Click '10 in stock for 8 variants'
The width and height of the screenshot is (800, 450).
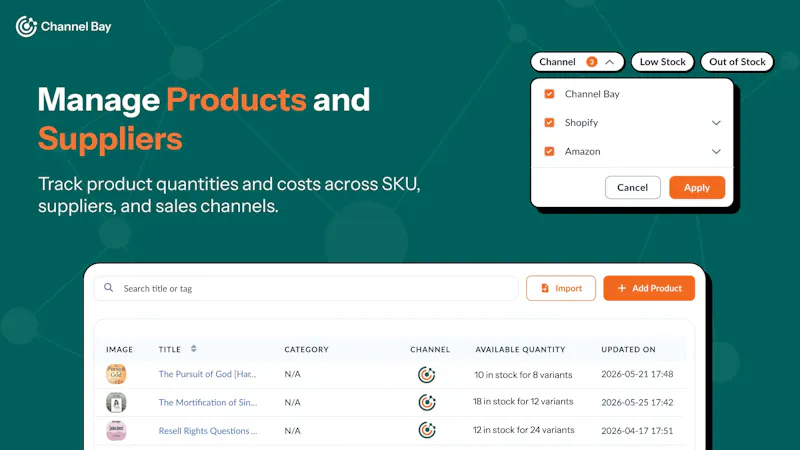click(523, 374)
